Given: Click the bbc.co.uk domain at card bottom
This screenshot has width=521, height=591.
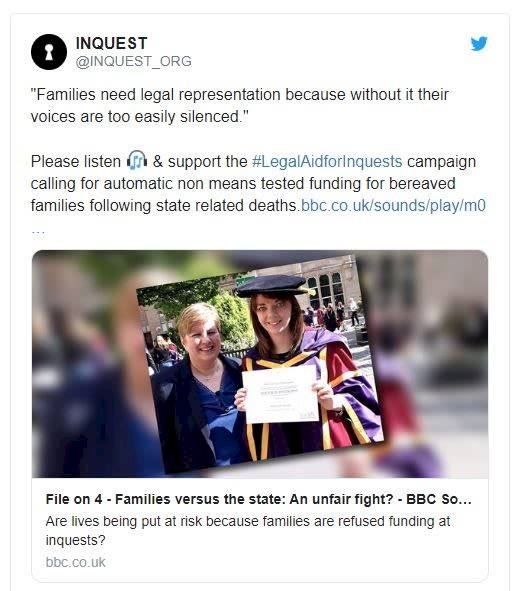Looking at the screenshot, I should (75, 562).
